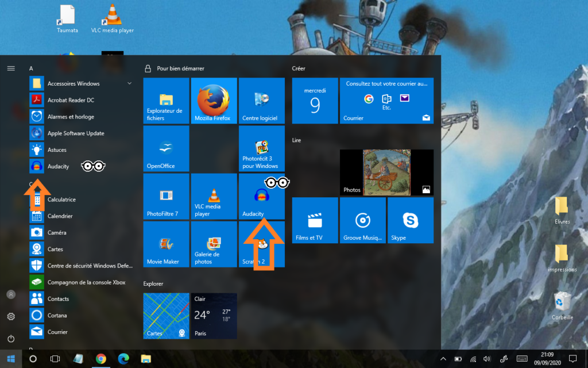Image resolution: width=588 pixels, height=368 pixels.
Task: Open the clock showing 21:09
Action: 547,359
